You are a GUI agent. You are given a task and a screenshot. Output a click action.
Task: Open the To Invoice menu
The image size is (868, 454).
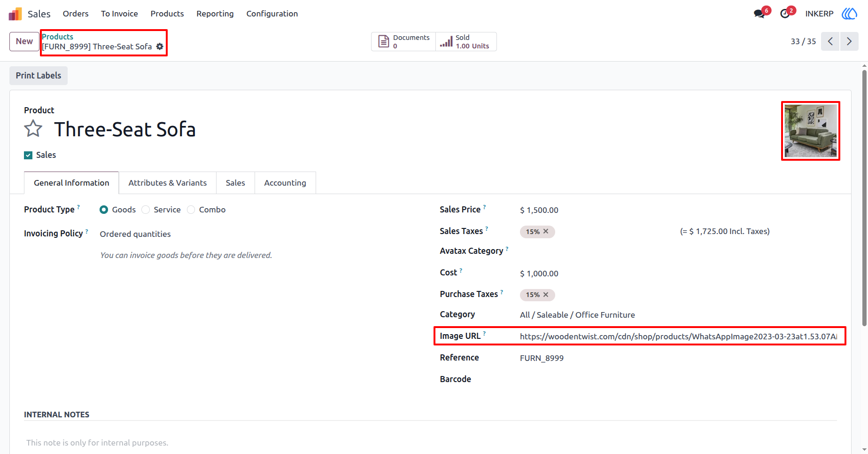[119, 14]
